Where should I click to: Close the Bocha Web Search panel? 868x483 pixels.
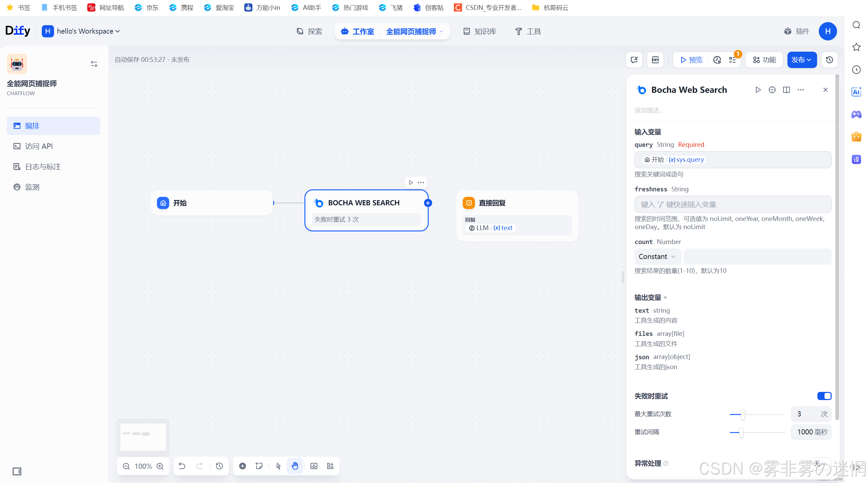tap(826, 90)
